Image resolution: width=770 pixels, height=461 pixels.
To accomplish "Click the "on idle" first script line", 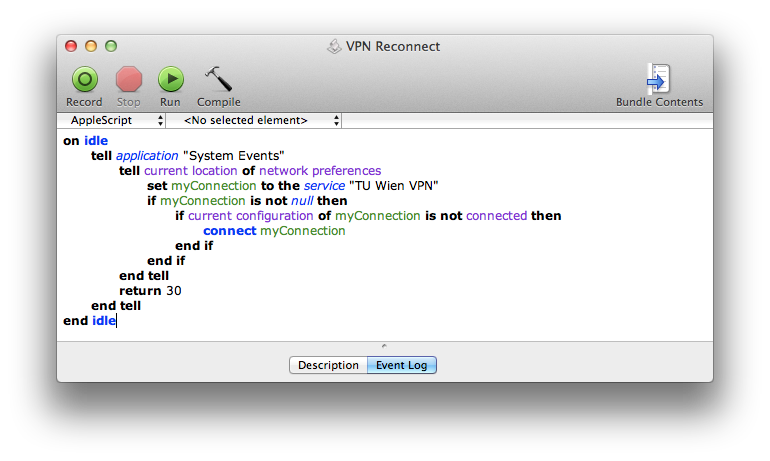I will coord(85,140).
